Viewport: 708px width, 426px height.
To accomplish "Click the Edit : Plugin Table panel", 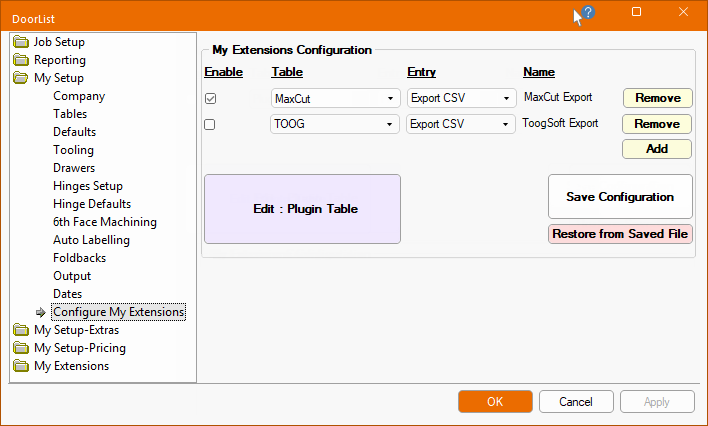I will tap(302, 209).
